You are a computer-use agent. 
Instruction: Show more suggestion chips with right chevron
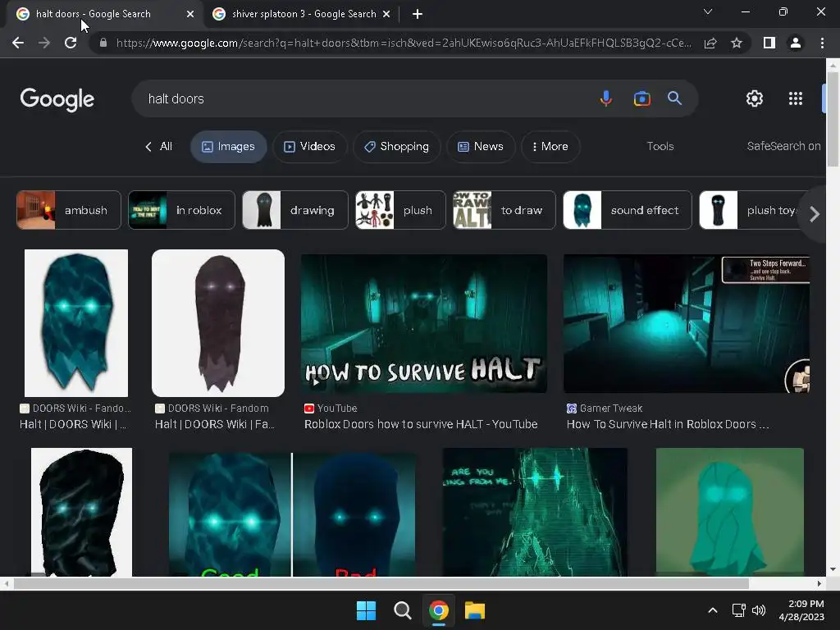pyautogui.click(x=815, y=214)
